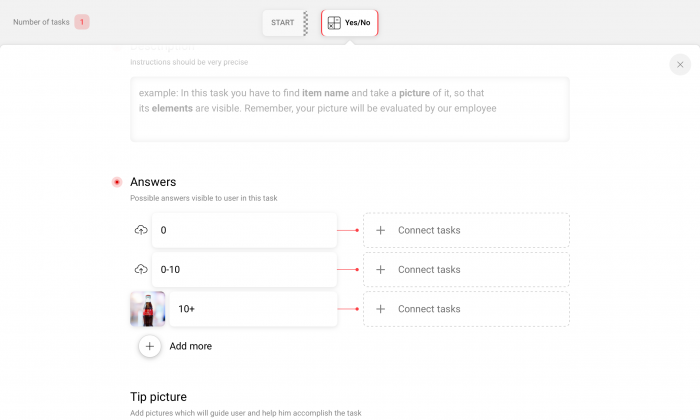Edit the answer field containing 10+
The height and width of the screenshot is (420, 700).
253,309
